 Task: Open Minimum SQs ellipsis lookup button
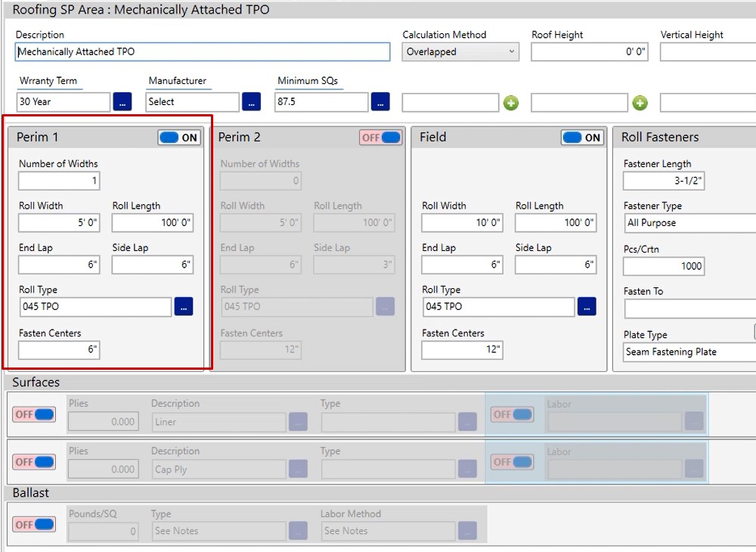click(x=380, y=102)
